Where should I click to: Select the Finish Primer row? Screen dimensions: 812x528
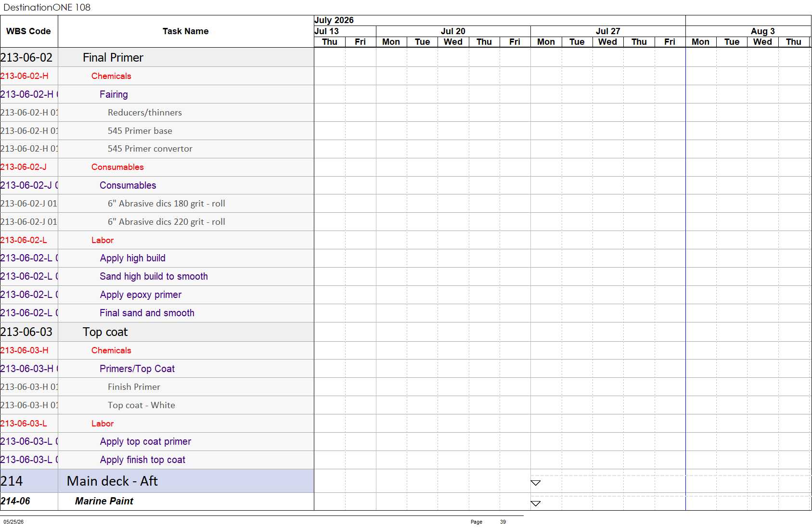point(157,387)
